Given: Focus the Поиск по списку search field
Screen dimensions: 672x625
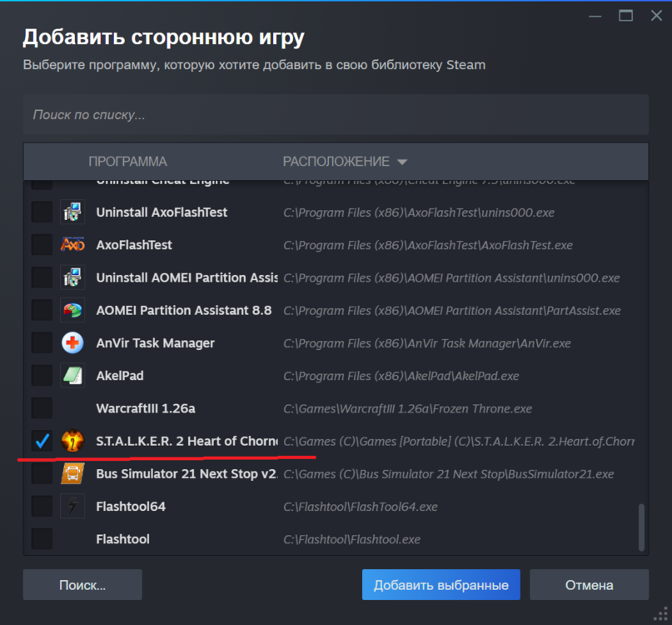Looking at the screenshot, I should pyautogui.click(x=336, y=115).
